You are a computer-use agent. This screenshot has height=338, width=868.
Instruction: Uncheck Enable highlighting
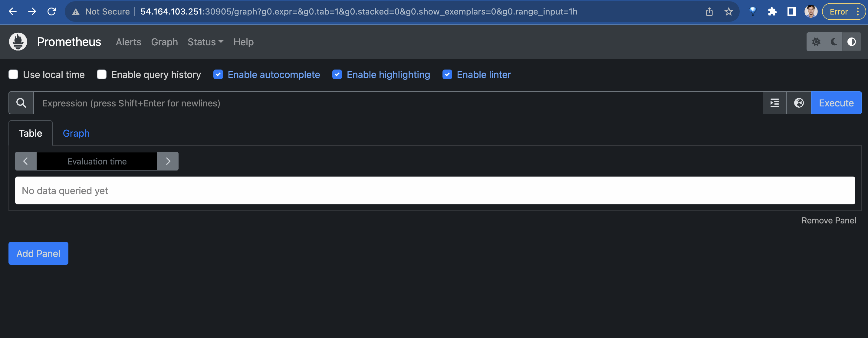(337, 74)
